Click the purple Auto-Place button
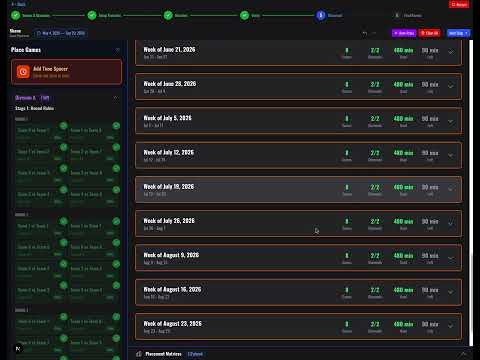The height and width of the screenshot is (360, 480). (404, 33)
